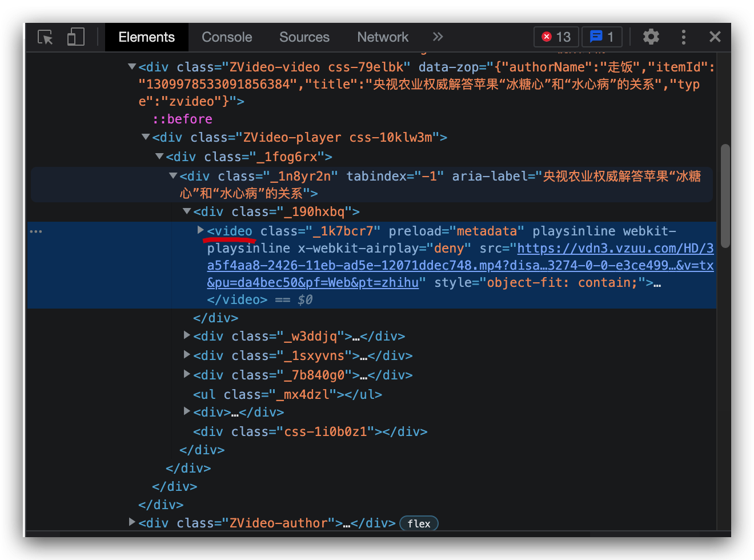This screenshot has width=754, height=560.
Task: Click the flex badge on ZVideo-author
Action: (419, 523)
